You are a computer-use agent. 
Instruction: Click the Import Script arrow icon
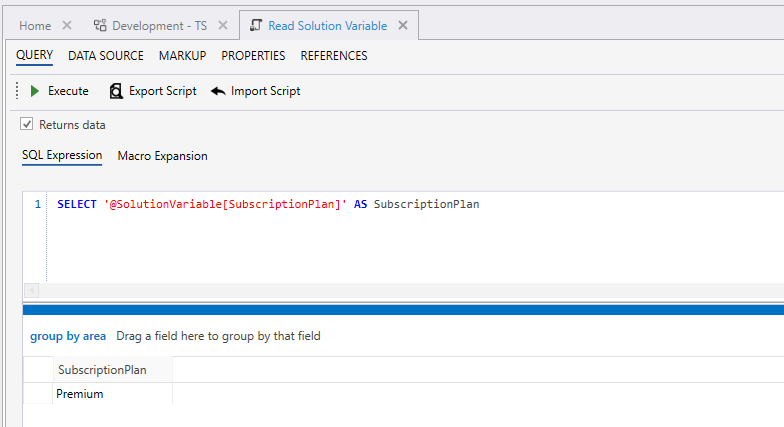click(x=218, y=91)
